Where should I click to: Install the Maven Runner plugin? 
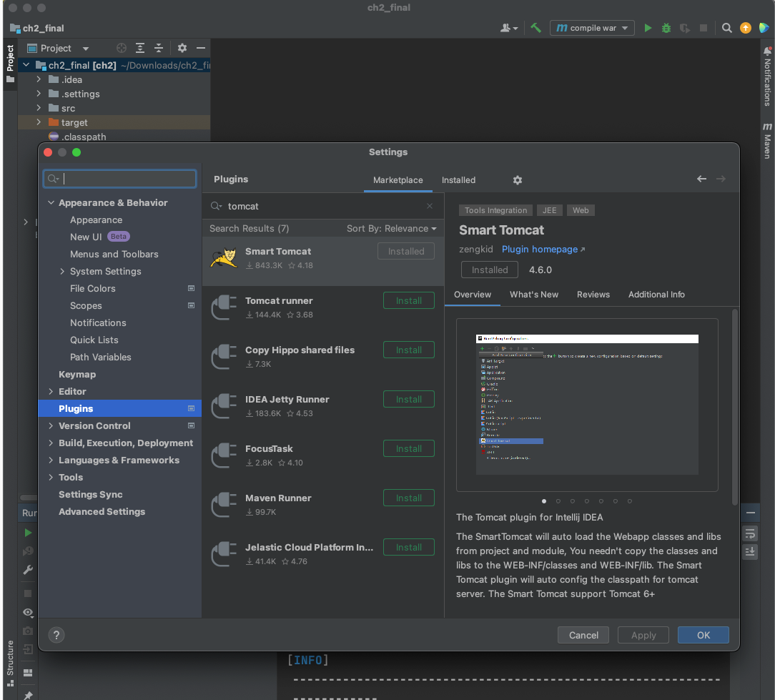tap(409, 498)
